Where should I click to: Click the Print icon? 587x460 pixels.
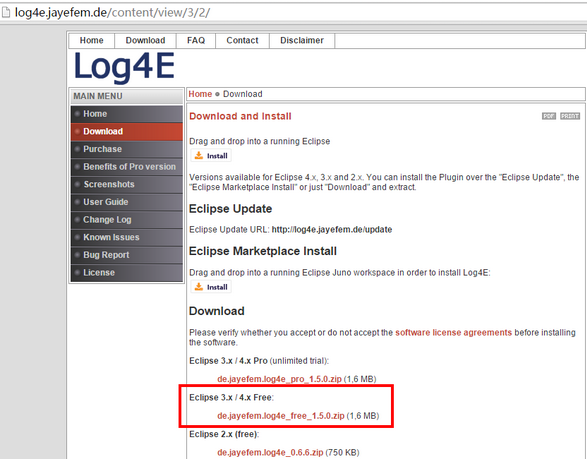pyautogui.click(x=570, y=116)
